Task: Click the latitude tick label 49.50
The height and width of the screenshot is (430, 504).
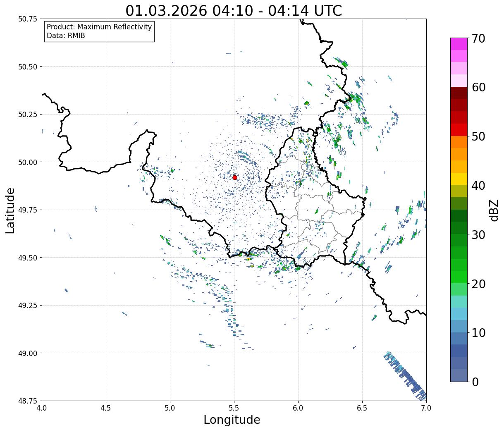Action: (x=28, y=258)
